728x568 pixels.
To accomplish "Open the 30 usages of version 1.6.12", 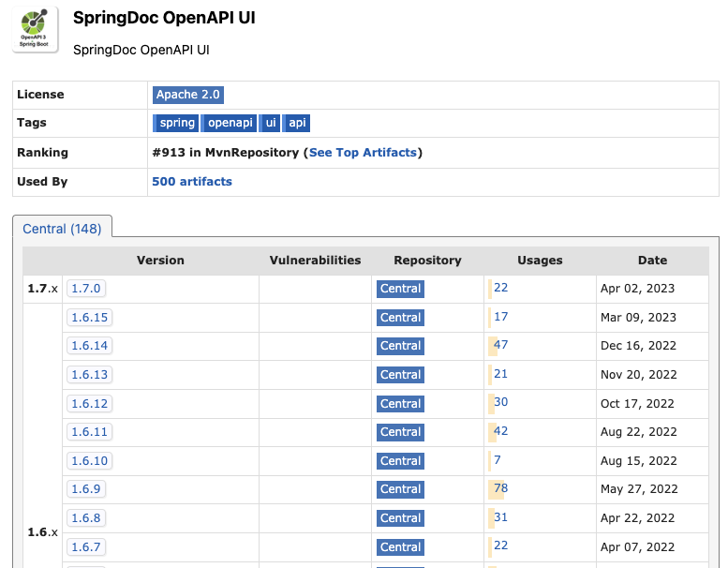I will tap(500, 402).
